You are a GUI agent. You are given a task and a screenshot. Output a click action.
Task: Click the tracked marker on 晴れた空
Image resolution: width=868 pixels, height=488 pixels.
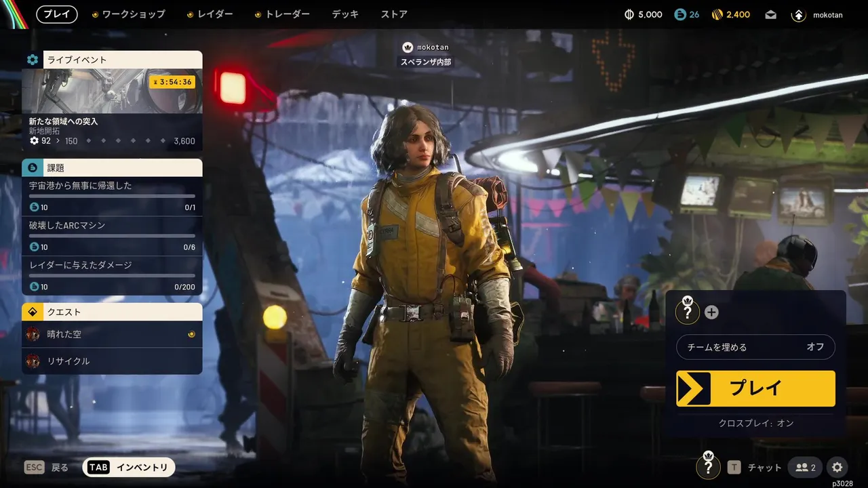pos(191,334)
